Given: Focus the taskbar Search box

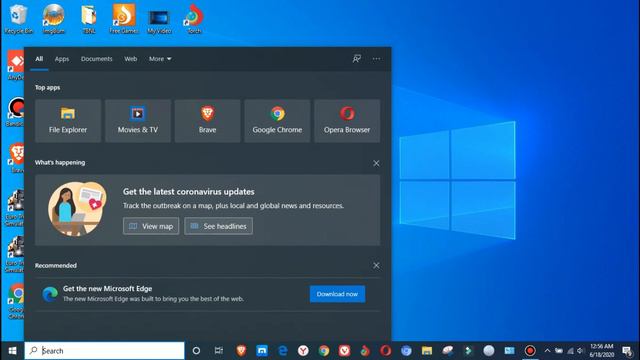Looking at the screenshot, I should click(104, 351).
